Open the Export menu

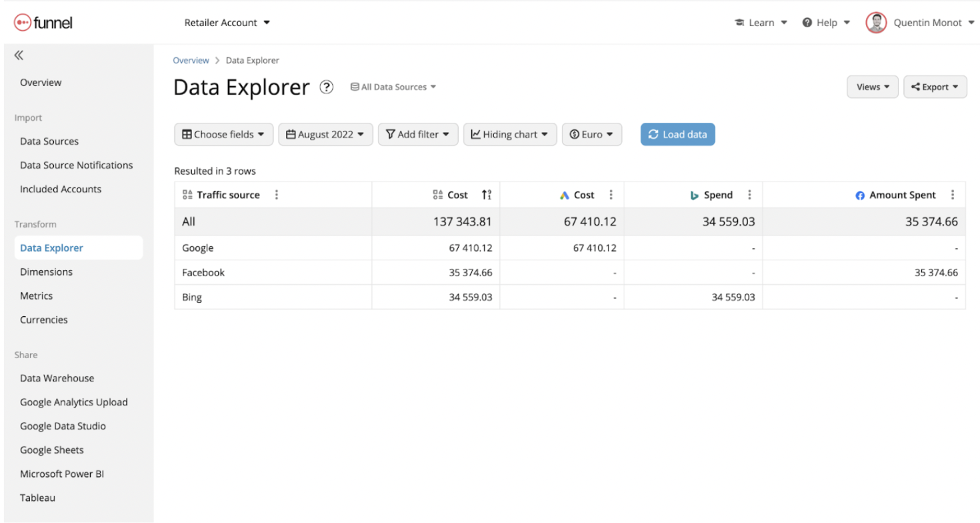(935, 87)
